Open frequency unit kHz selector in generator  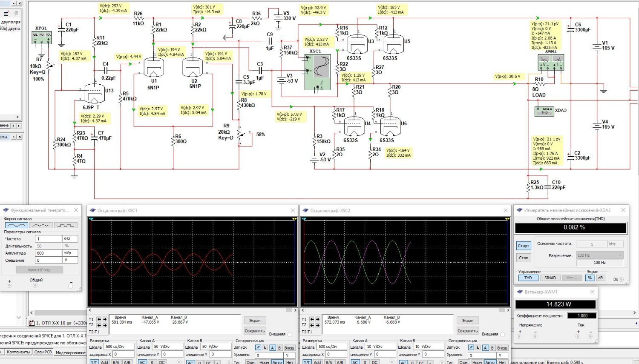pyautogui.click(x=70, y=239)
